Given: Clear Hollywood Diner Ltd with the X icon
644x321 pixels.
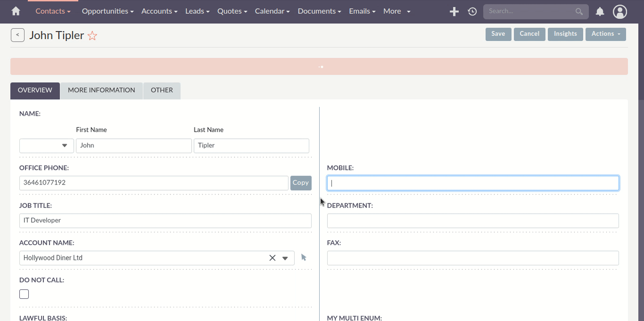Looking at the screenshot, I should [272, 258].
